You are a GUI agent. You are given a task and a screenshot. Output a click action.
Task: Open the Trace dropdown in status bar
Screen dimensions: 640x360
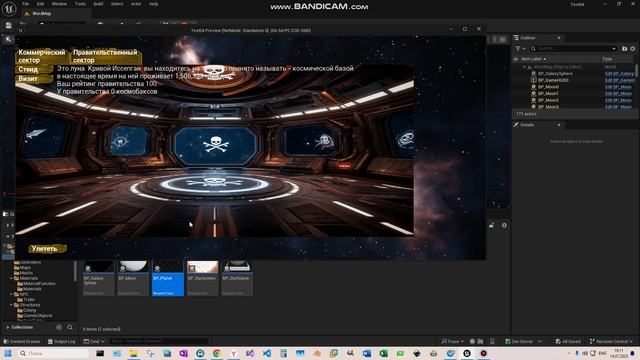(452, 341)
